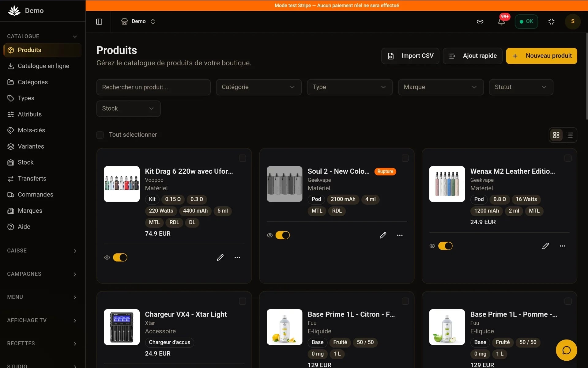Switch to list view layout
Viewport: 588px width, 368px height.
click(570, 135)
